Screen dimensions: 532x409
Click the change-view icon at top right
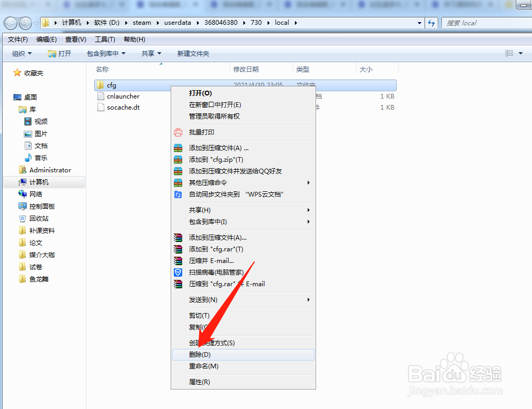pyautogui.click(x=509, y=53)
